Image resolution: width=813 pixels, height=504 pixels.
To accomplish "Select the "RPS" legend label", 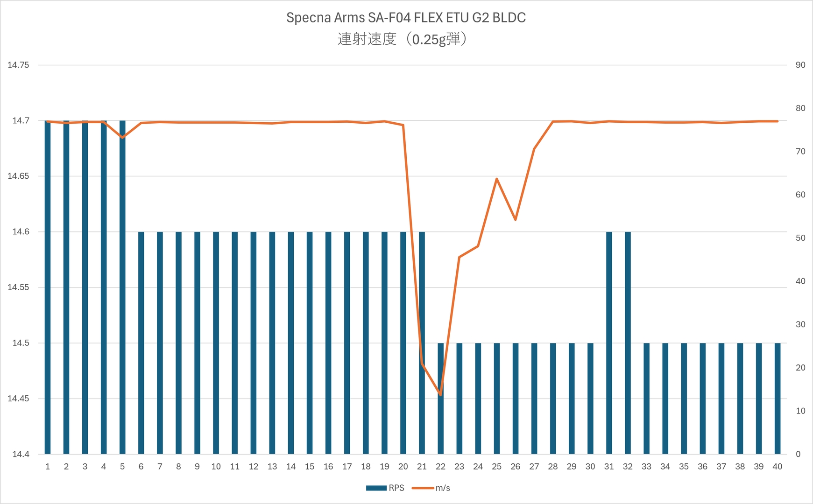I will 396,488.
